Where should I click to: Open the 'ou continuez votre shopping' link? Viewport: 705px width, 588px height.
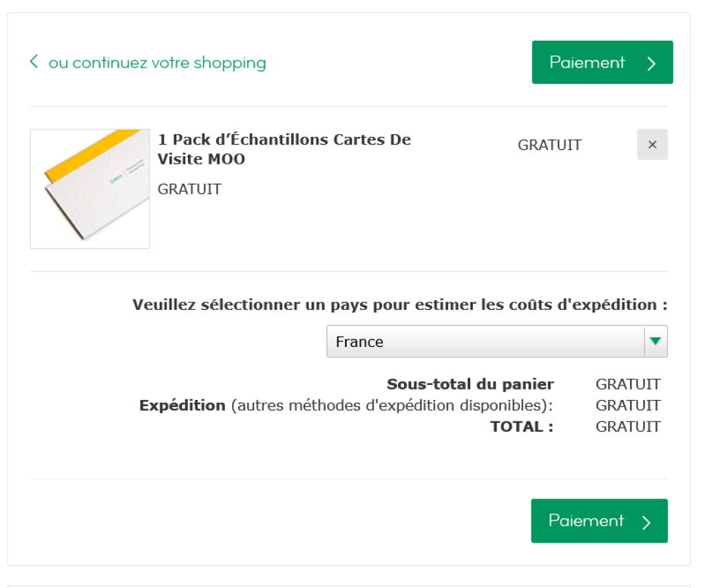157,63
